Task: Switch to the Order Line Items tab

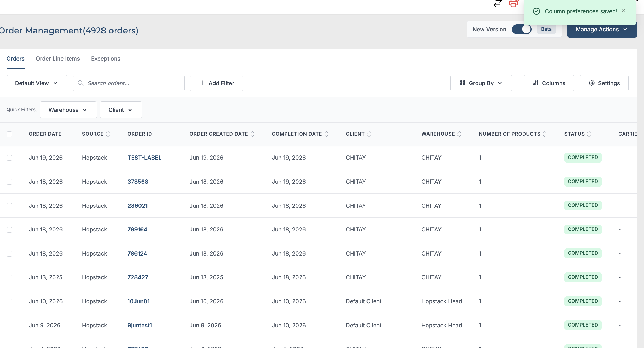Action: click(x=58, y=59)
